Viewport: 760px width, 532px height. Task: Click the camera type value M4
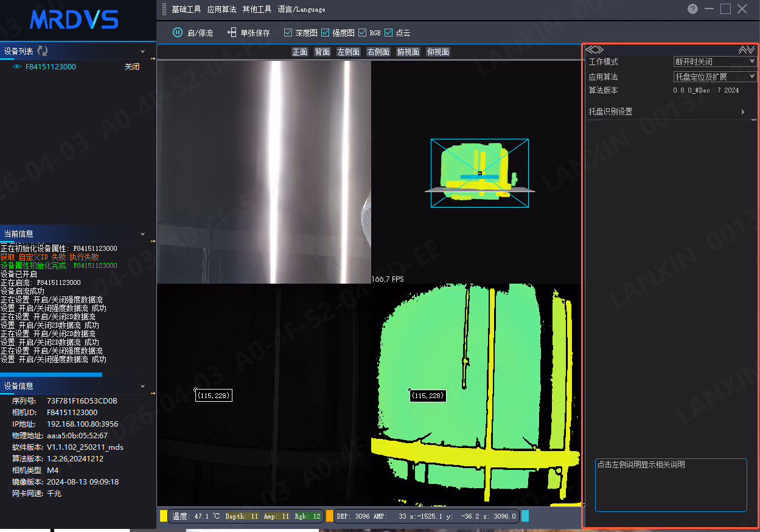coord(53,471)
